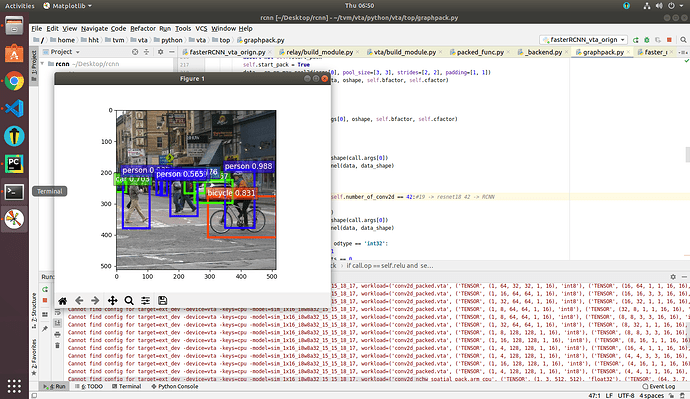This screenshot has height=399, width=690.
Task: Collapse all in Project panel
Action: tap(147, 52)
